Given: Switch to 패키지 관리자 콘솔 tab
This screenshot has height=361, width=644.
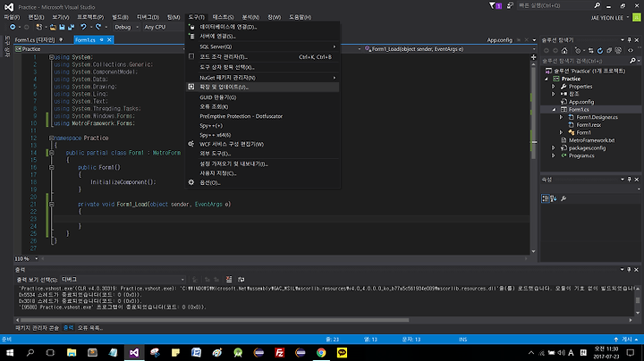Looking at the screenshot, I should tap(37, 328).
